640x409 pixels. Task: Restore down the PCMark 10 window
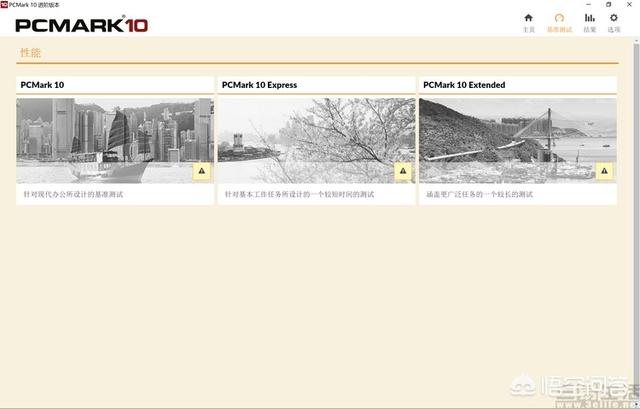[609, 4]
